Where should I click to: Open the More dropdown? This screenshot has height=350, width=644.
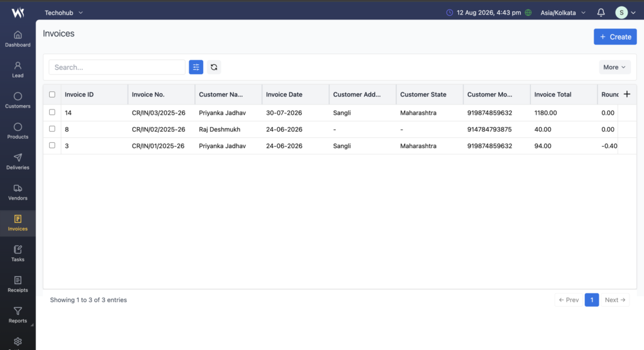coord(614,67)
